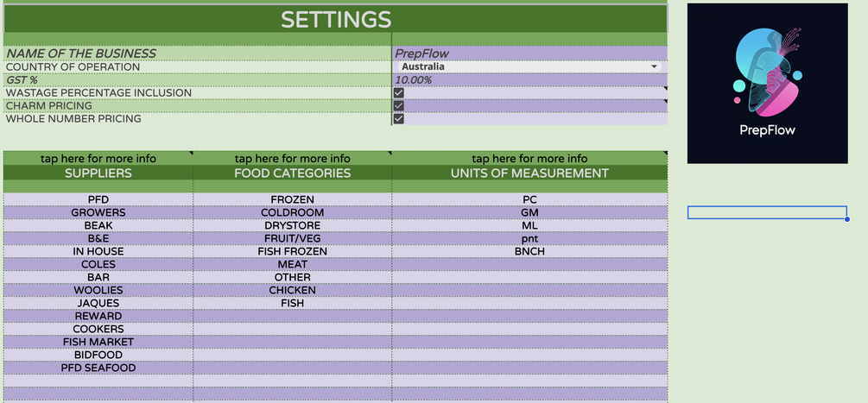Click the FOOD CATEGORIES column header

[292, 173]
